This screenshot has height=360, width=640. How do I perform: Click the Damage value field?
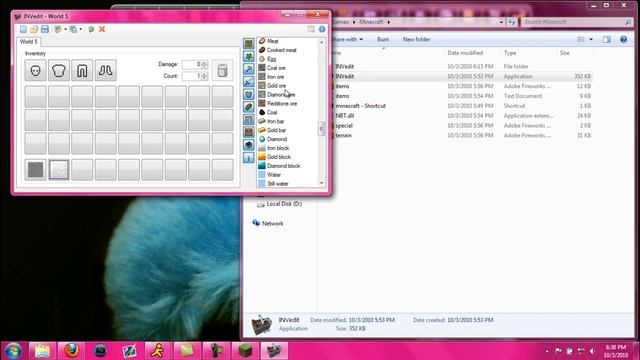[191, 64]
